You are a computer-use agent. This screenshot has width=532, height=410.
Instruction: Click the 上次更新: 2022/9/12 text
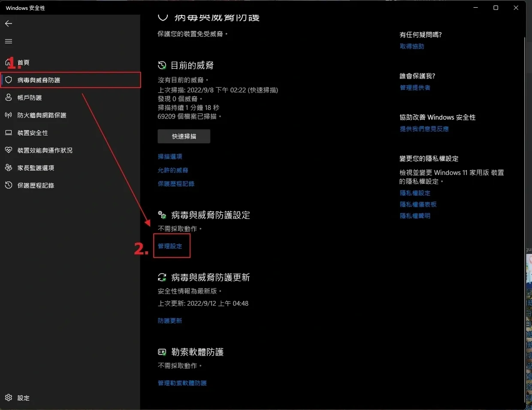(203, 304)
